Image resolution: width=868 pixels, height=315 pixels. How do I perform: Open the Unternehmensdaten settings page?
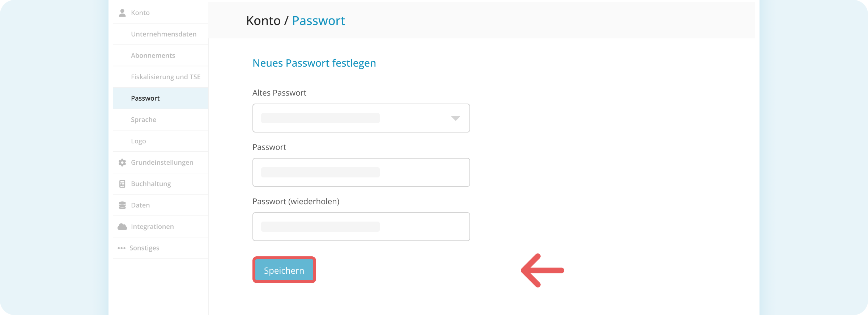tap(164, 34)
